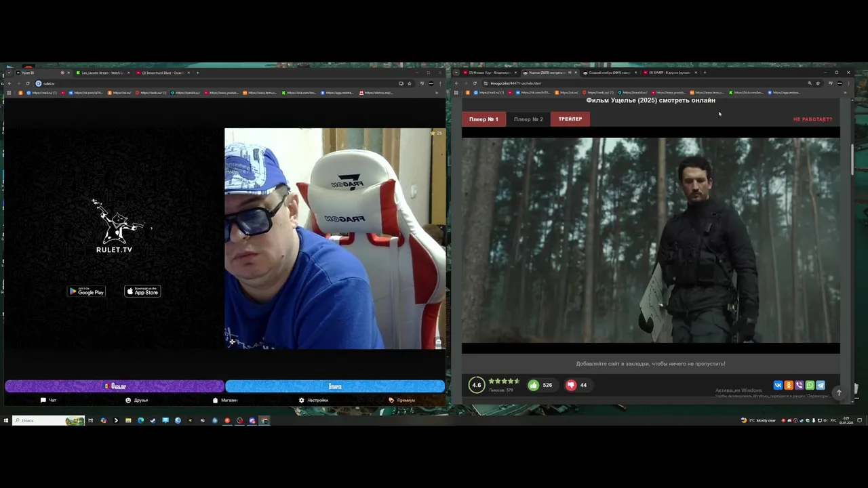The width and height of the screenshot is (868, 488).
Task: Switch to Leo_Lacoste Stream browser tab
Action: coord(102,73)
